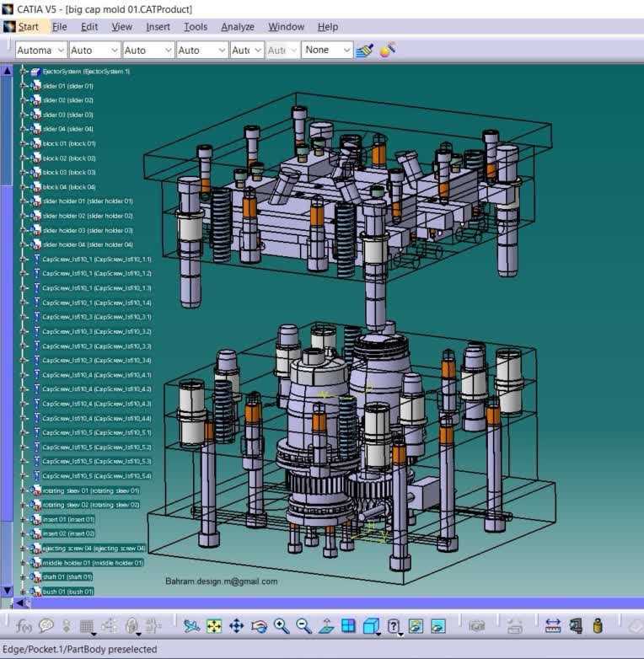Expand the insert 02 tree node
The image size is (644, 659).
(x=23, y=533)
